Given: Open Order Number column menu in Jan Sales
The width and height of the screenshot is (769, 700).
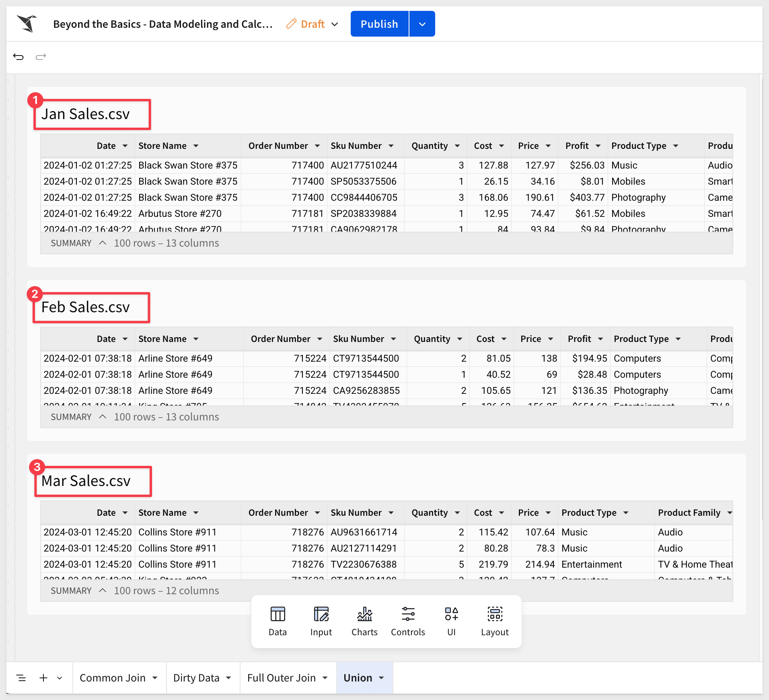Looking at the screenshot, I should [317, 146].
